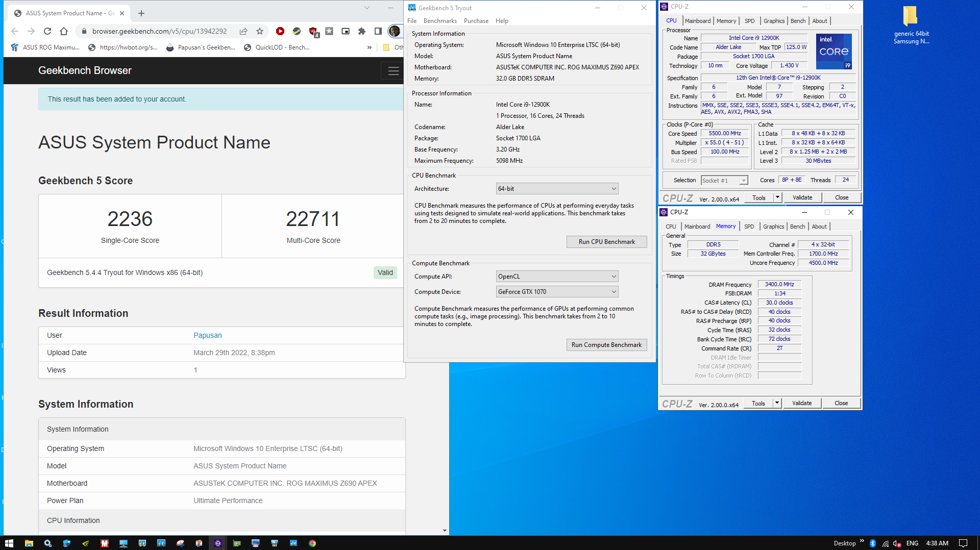Screen dimensions: 980x550
Task: Open the yellow Other bookmarks folder icon
Action: [x=386, y=47]
